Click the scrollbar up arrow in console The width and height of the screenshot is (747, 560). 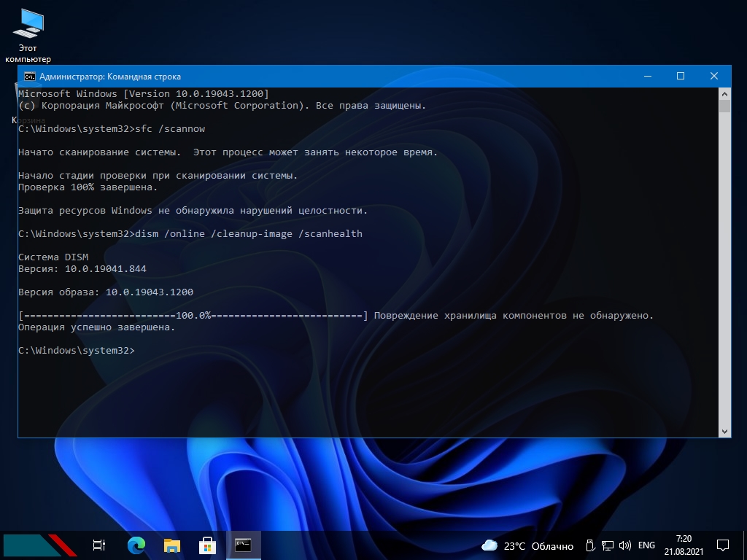click(x=724, y=94)
